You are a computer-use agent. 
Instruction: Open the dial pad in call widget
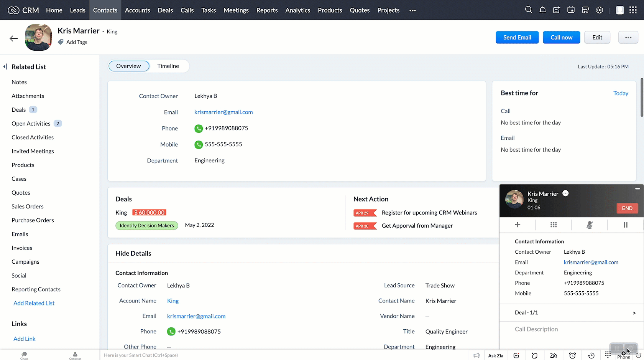(554, 225)
